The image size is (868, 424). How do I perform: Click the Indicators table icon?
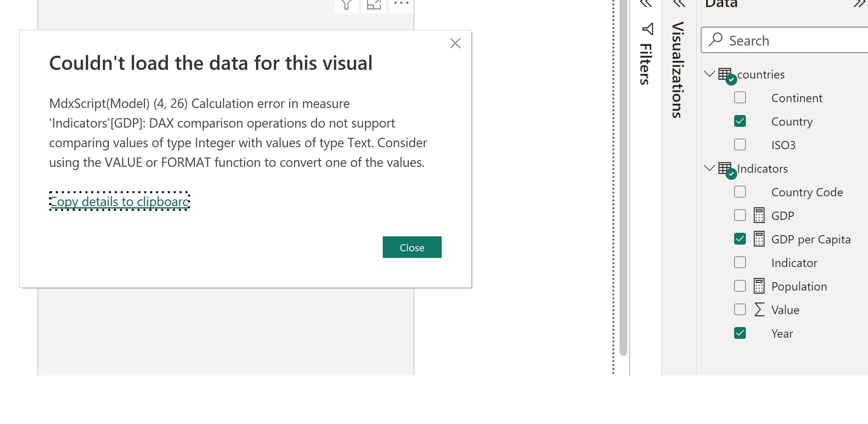pyautogui.click(x=725, y=169)
